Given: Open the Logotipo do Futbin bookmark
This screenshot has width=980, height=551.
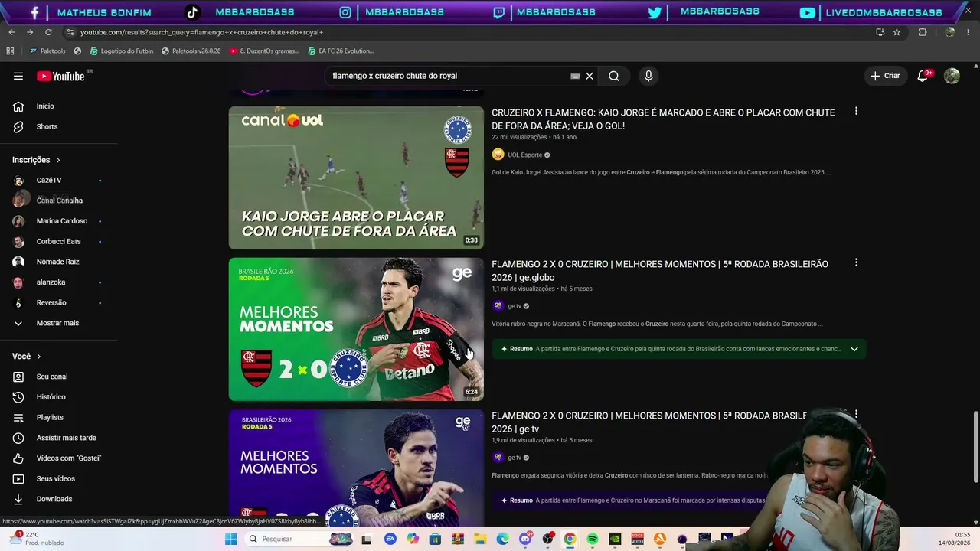Looking at the screenshot, I should pyautogui.click(x=122, y=51).
